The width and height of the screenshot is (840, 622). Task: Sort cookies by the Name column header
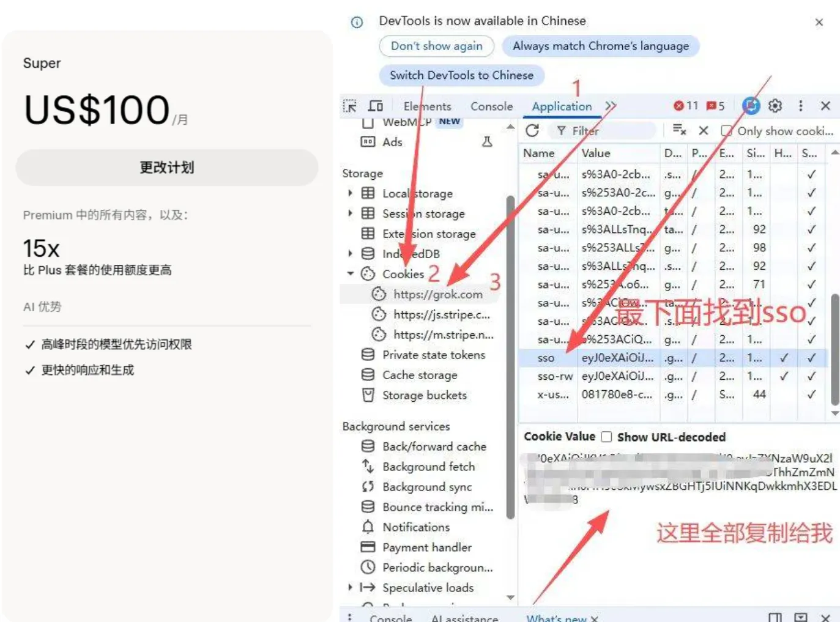point(539,153)
